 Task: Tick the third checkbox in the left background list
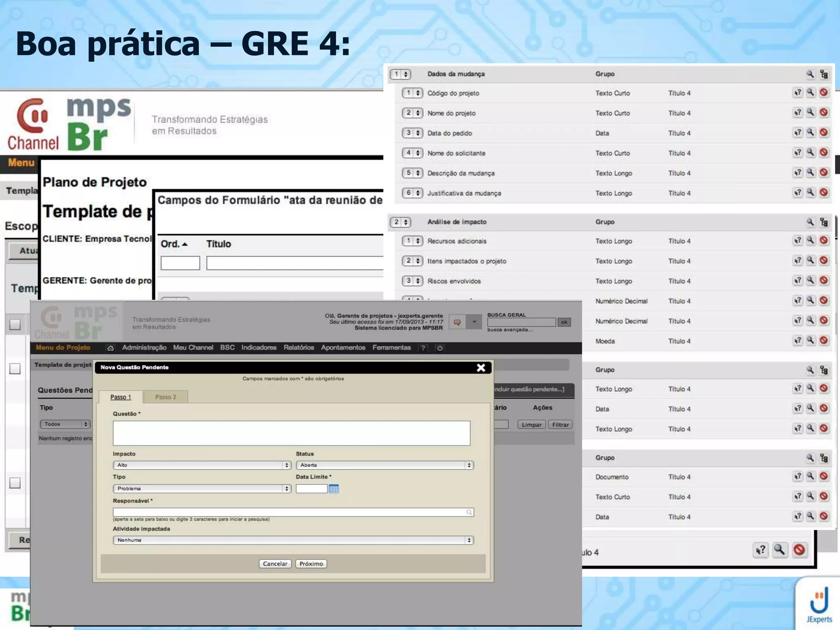coord(15,483)
